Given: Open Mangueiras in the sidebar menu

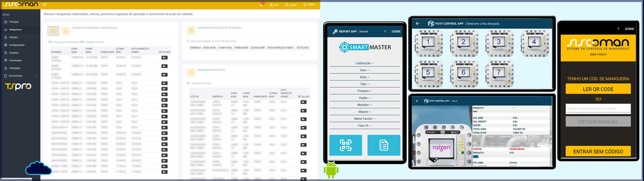Looking at the screenshot, I should tap(20, 29).
